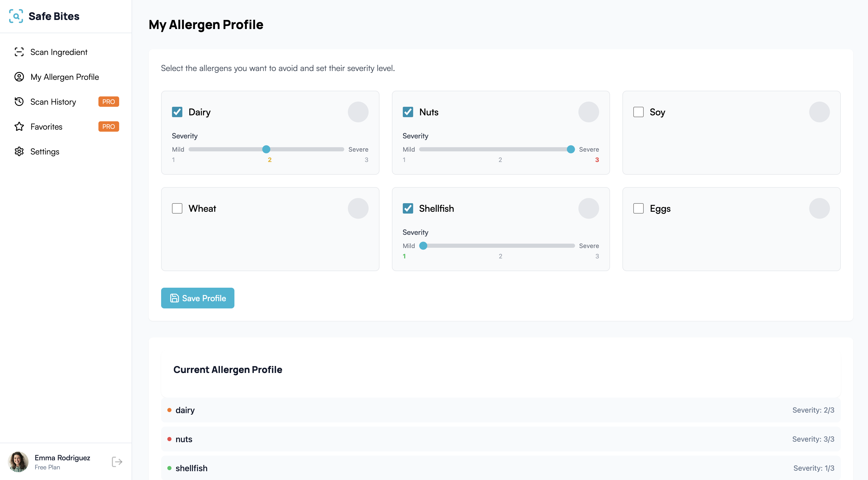Open Scan History from the sidebar
The height and width of the screenshot is (480, 868).
point(53,102)
